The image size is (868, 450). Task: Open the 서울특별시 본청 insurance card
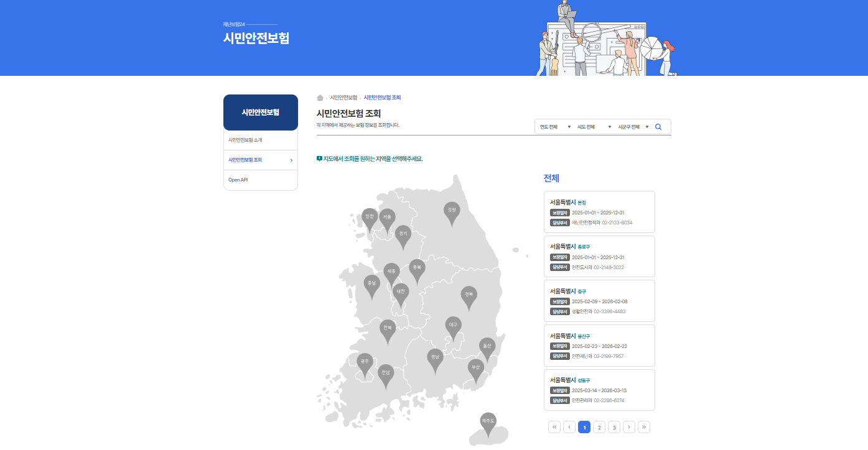[x=599, y=212]
